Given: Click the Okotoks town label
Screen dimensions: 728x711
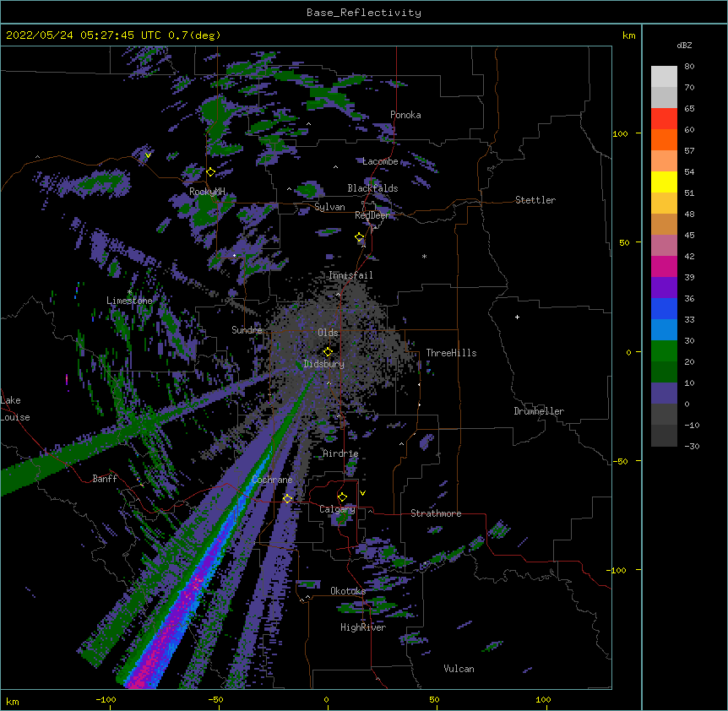Looking at the screenshot, I should coord(348,591).
